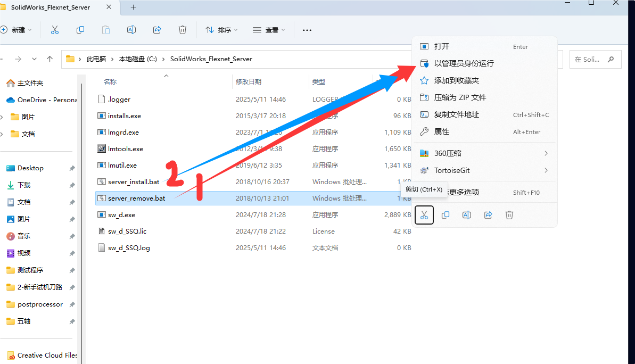Click the pin icon next to 音乐
This screenshot has width=635, height=364.
pos(72,236)
